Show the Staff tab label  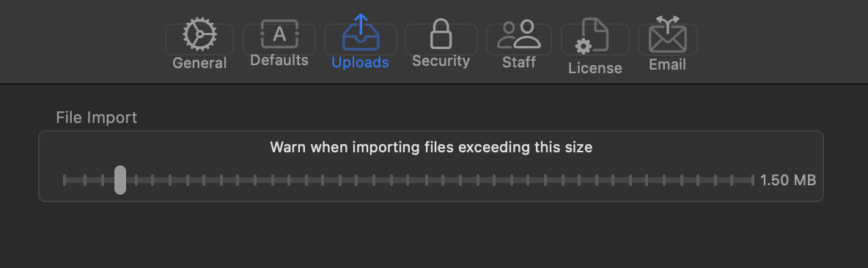click(x=519, y=62)
